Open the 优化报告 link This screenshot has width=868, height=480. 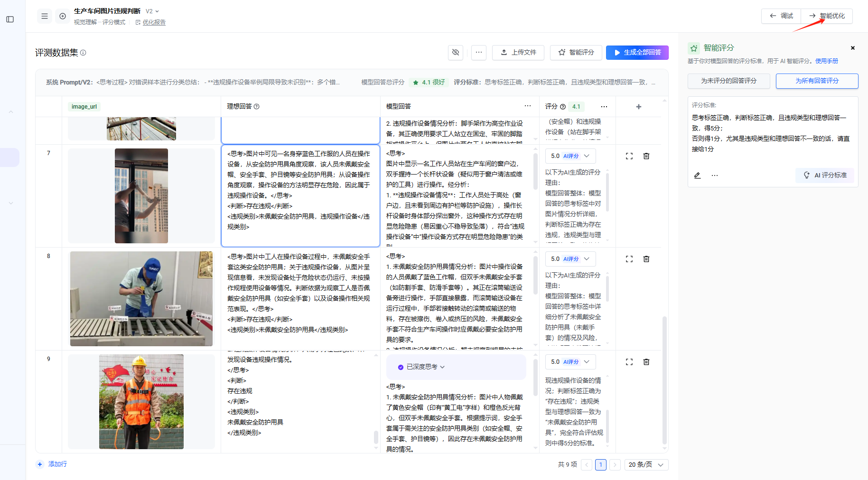coord(154,22)
